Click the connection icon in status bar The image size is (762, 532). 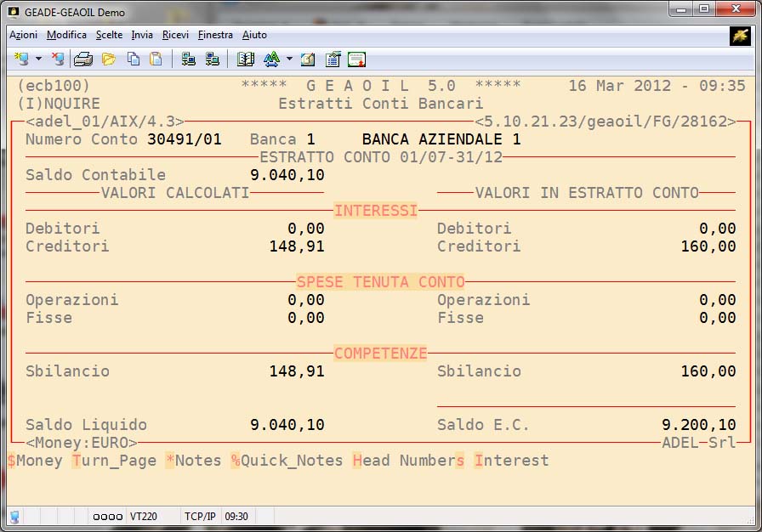pyautogui.click(x=14, y=517)
